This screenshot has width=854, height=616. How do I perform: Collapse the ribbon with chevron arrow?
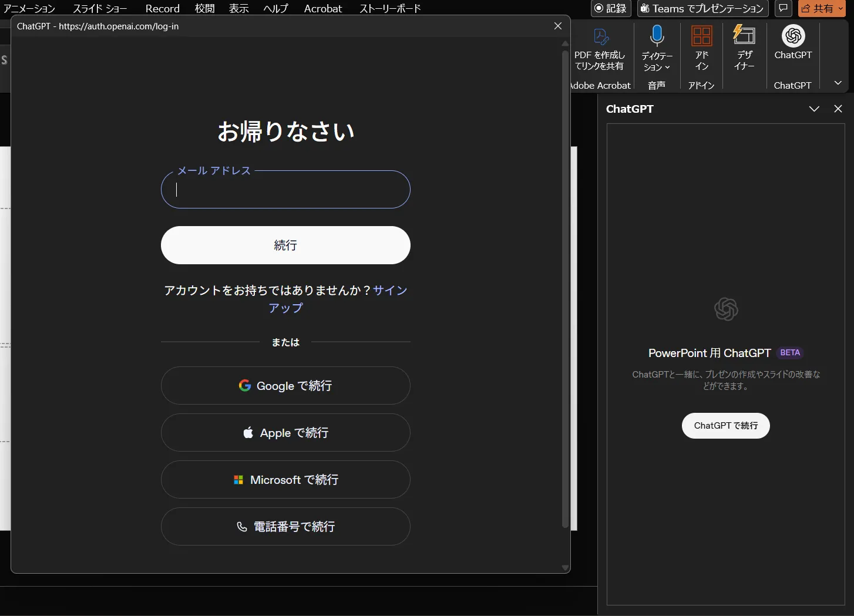(x=838, y=83)
